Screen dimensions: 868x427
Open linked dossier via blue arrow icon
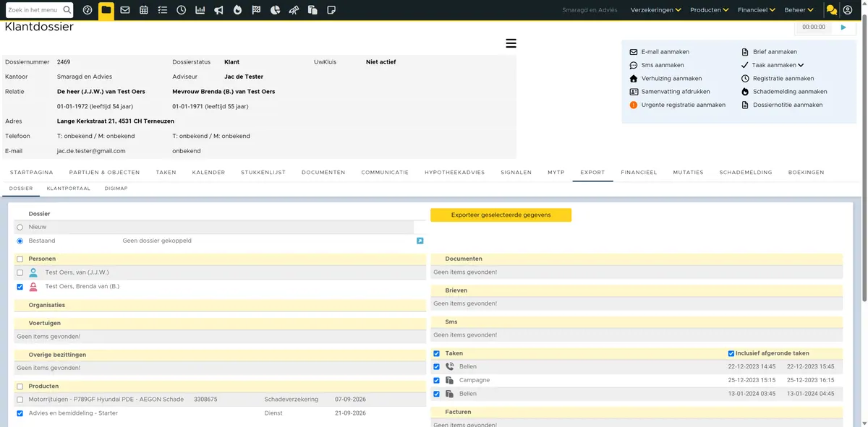tap(420, 241)
